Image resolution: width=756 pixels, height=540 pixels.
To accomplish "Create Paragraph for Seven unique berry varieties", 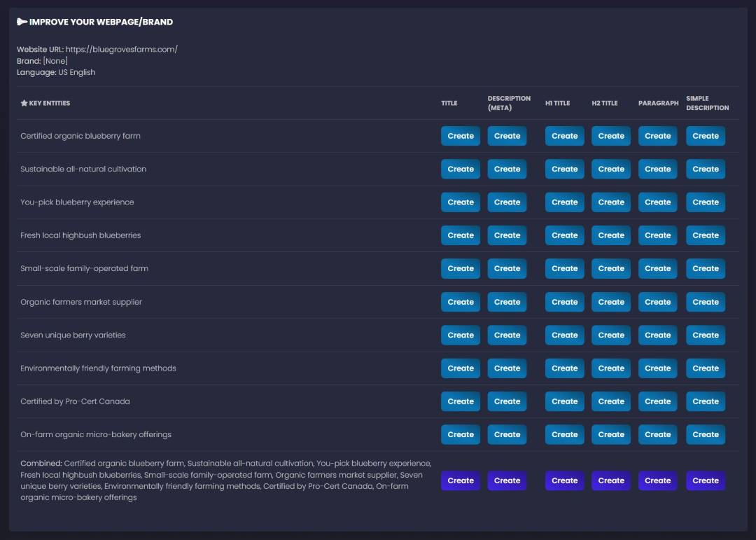I will [657, 335].
